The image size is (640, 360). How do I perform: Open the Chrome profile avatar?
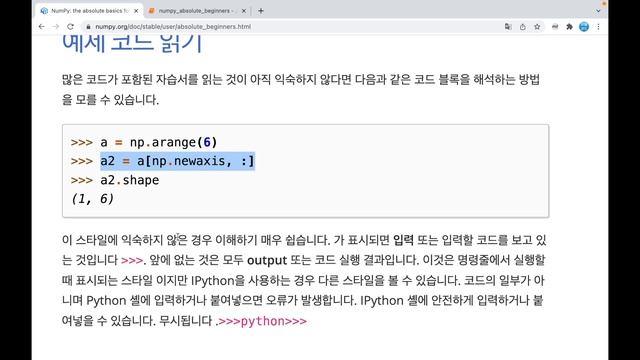point(584,27)
